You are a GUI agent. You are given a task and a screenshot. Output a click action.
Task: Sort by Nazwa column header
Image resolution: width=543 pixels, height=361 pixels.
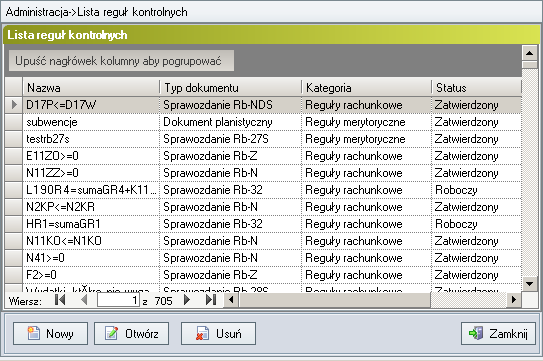(x=91, y=88)
